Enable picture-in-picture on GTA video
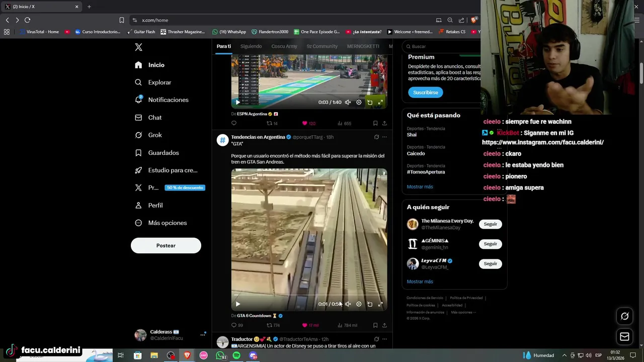Screen dimensions: 644x362 (370, 304)
